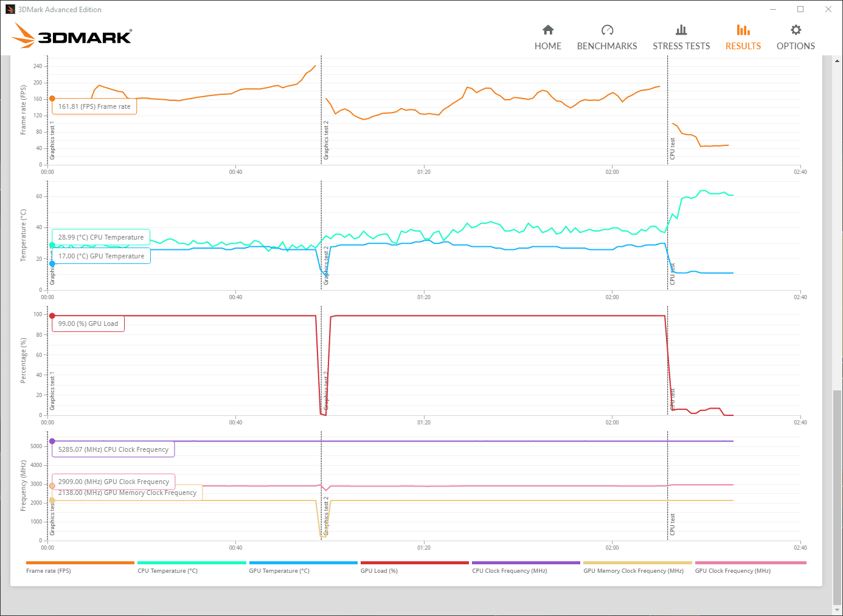
Task: Toggle the GPU Load (%) legend swatch
Action: pyautogui.click(x=415, y=563)
